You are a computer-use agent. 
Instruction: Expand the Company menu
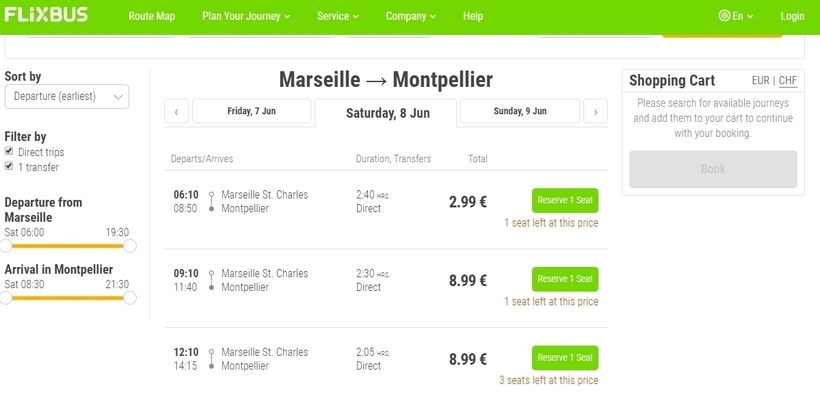[x=411, y=16]
